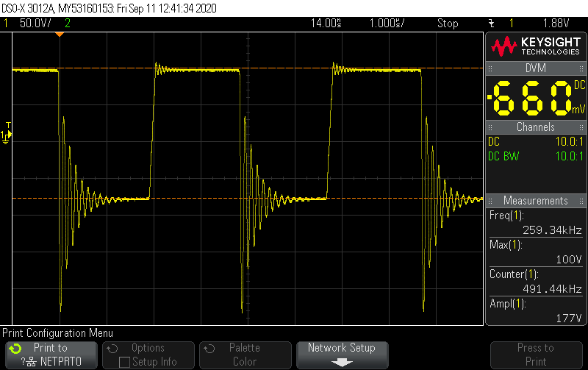Select the Ampl(1) 177V measurement
The image size is (588, 370).
[536, 311]
